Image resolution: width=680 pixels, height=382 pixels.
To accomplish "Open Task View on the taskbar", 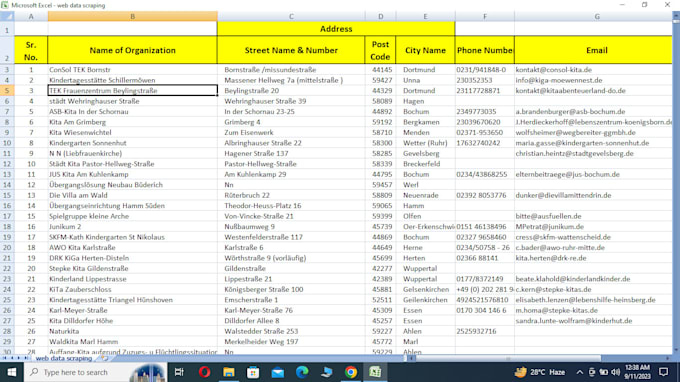I will (x=179, y=372).
